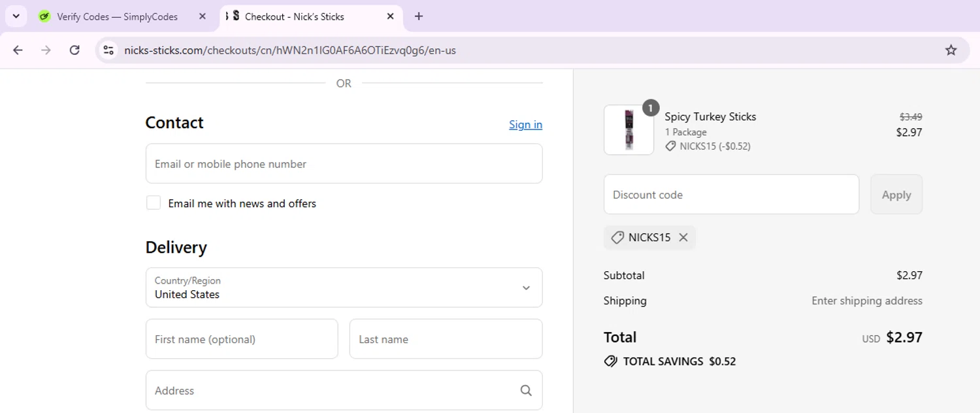Click the quantity badge on product image
The width and height of the screenshot is (980, 413).
[651, 108]
